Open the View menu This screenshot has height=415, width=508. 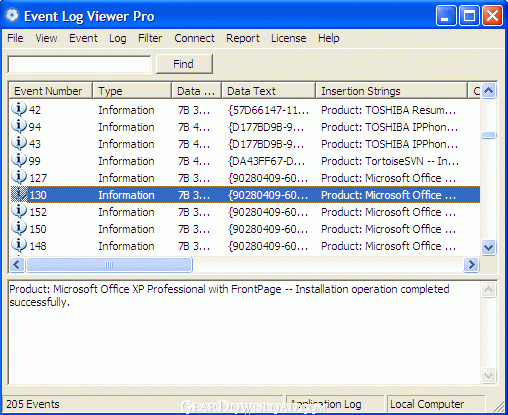(x=46, y=38)
